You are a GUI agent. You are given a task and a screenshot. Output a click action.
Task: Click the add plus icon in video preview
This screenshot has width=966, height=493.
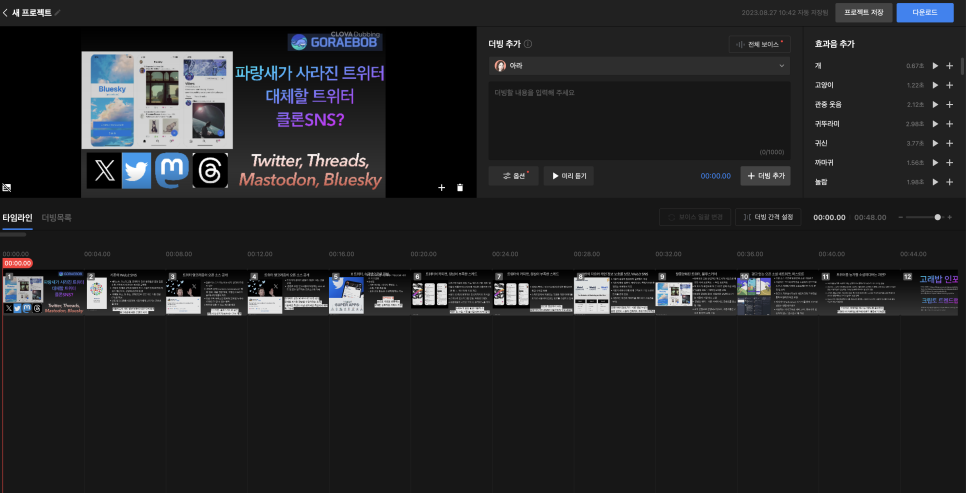tap(441, 187)
